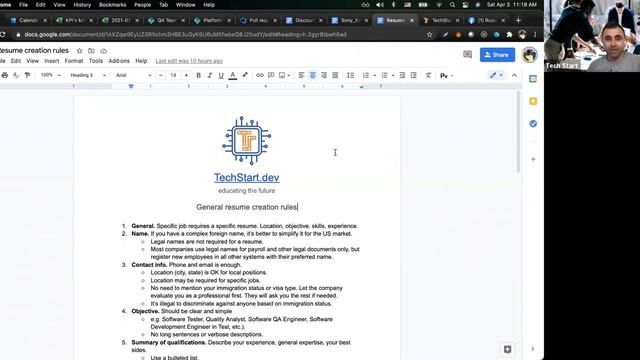Open the Google account avatar
Image resolution: width=640 pixels, height=360 pixels.
click(x=530, y=55)
